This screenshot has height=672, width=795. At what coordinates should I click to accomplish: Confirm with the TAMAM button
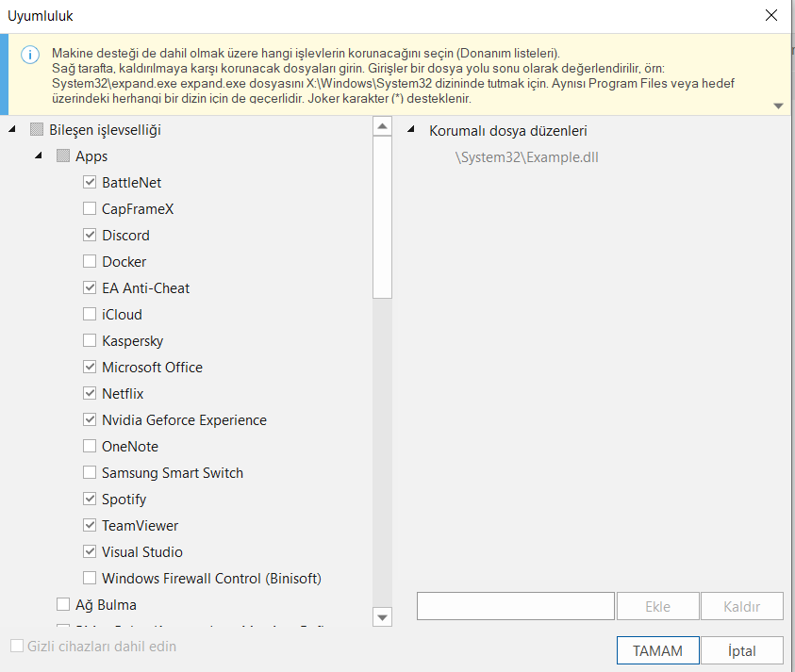tap(657, 650)
